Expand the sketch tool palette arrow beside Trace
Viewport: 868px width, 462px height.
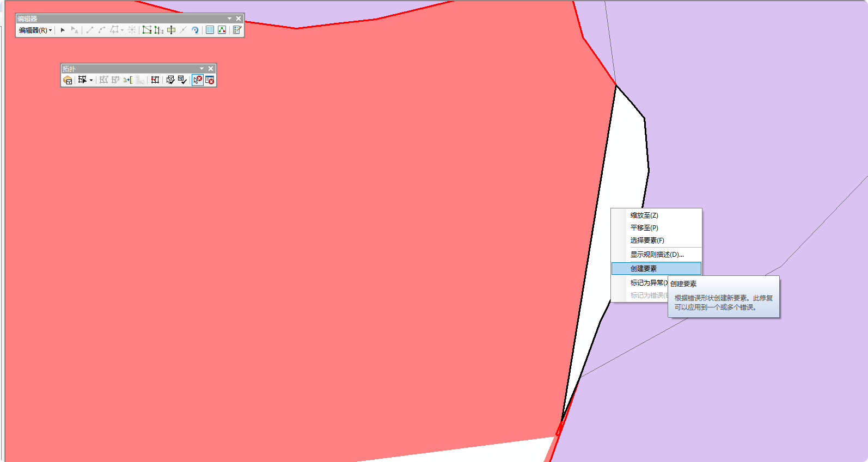[x=122, y=30]
